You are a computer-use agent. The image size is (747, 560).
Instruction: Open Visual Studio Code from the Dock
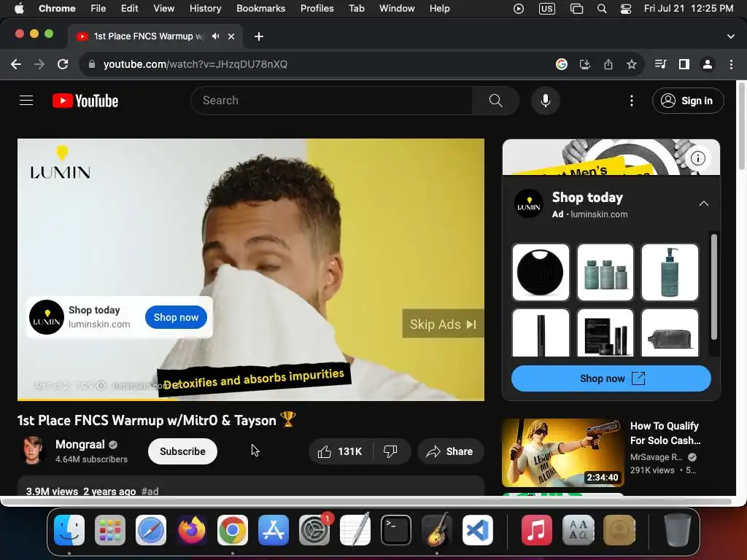(478, 530)
